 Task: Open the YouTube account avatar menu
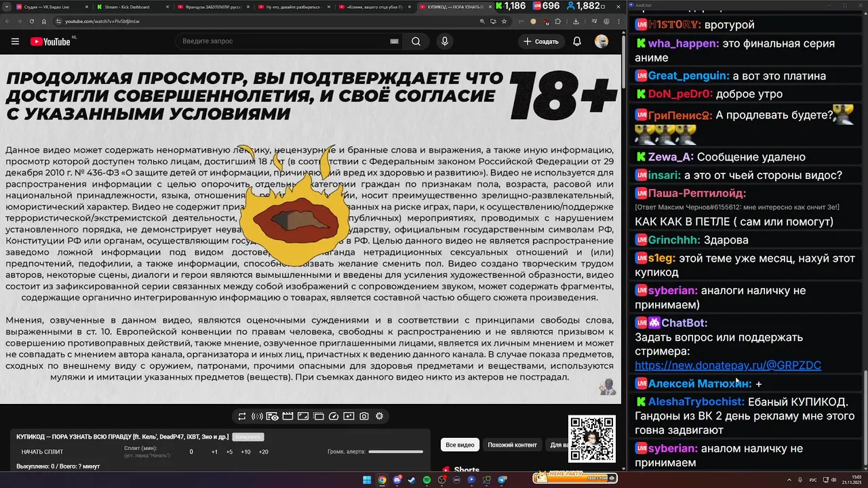(601, 41)
